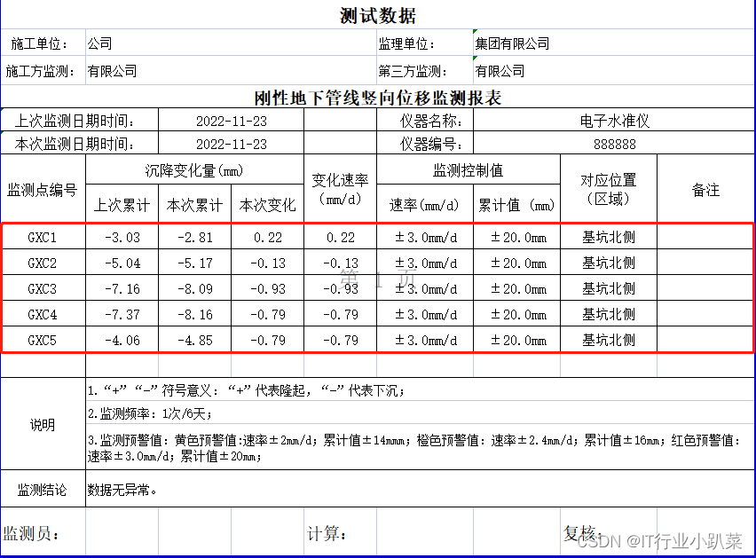Image resolution: width=756 pixels, height=558 pixels.
Task: Select the '说明' label cell
Action: coord(43,424)
